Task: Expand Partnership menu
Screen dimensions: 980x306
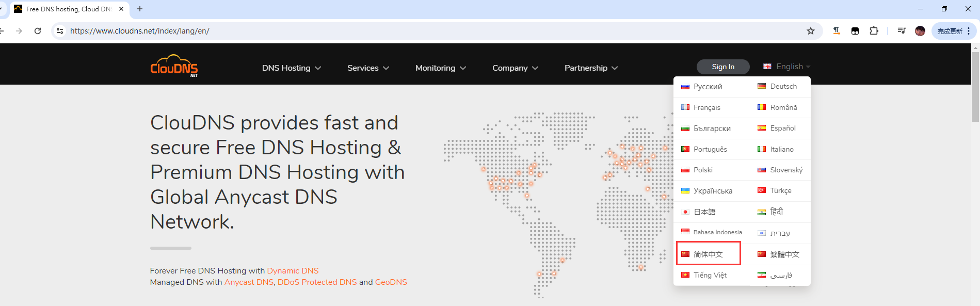Action: coord(591,68)
